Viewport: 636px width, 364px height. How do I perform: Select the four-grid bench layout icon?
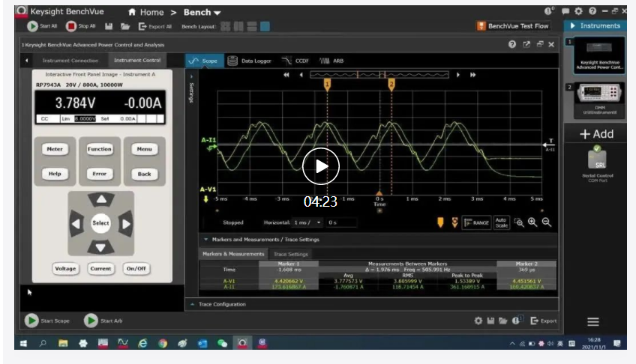point(226,27)
